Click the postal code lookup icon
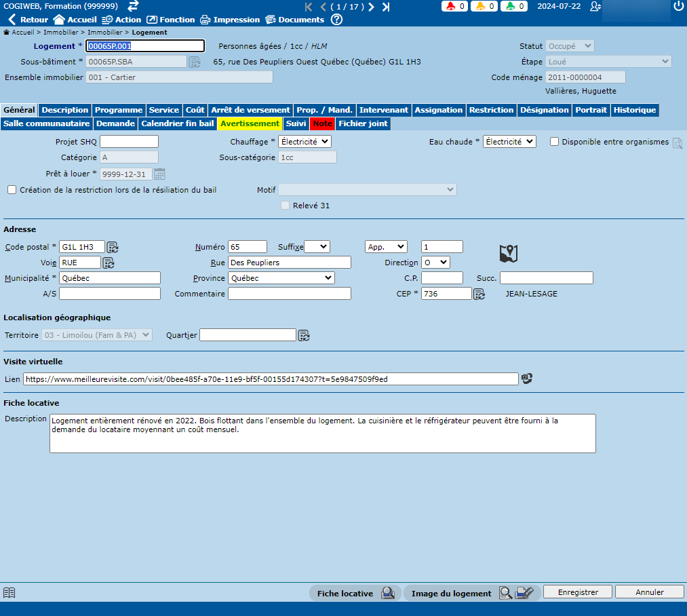This screenshot has width=687, height=616. (113, 247)
